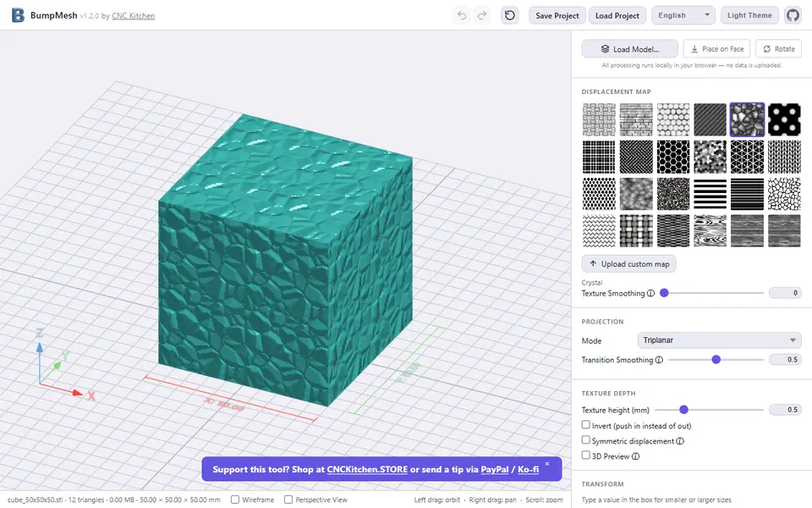Select the thick horizontal stripes map

point(710,194)
